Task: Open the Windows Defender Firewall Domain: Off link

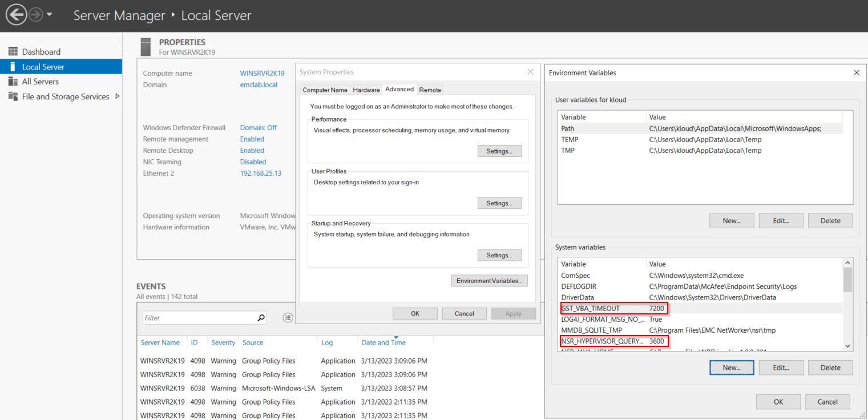Action: pyautogui.click(x=258, y=127)
